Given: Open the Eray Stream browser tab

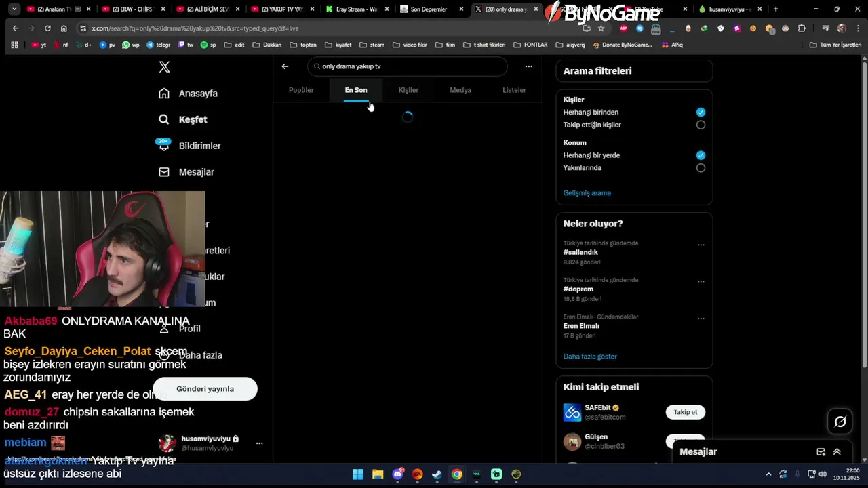Looking at the screenshot, I should (357, 9).
